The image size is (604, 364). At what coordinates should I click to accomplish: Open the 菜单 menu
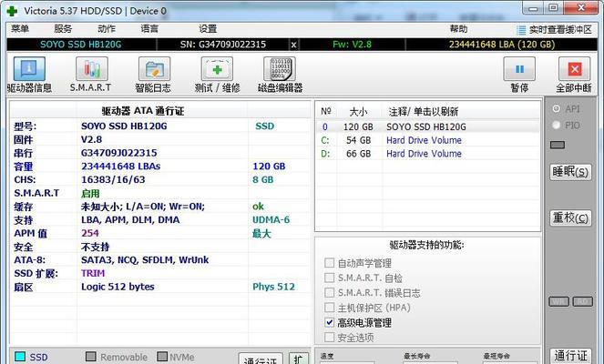click(20, 28)
